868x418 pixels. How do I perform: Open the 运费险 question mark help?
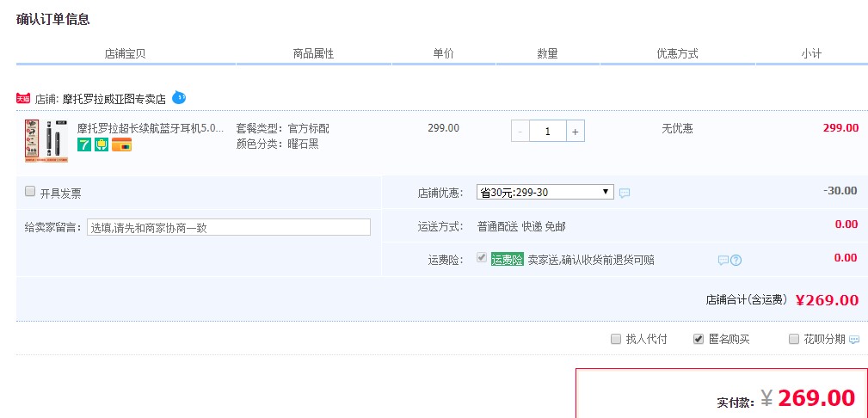click(736, 261)
